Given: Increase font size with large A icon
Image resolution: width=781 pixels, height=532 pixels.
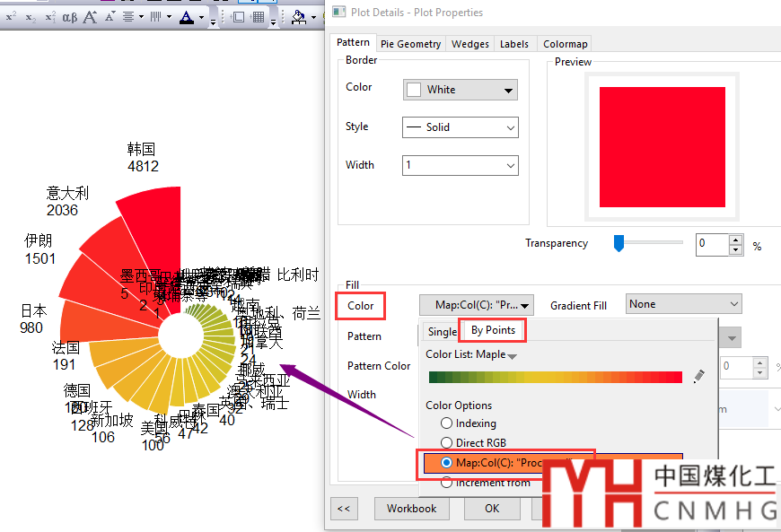Looking at the screenshot, I should (x=90, y=17).
